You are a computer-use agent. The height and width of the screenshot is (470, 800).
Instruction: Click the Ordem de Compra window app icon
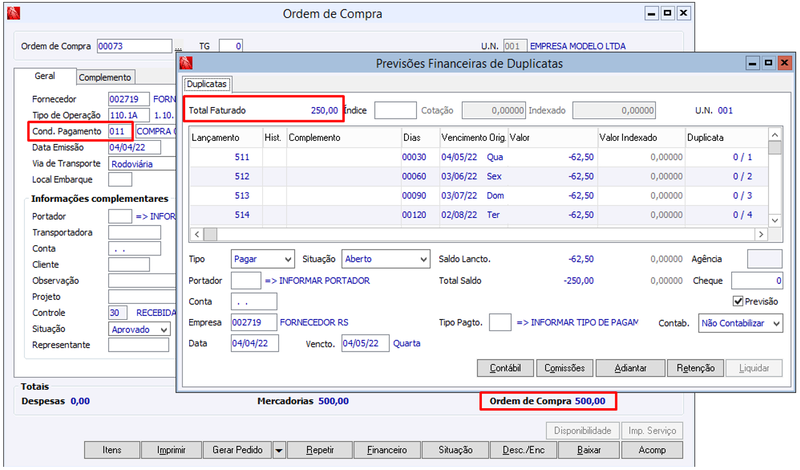pyautogui.click(x=14, y=13)
